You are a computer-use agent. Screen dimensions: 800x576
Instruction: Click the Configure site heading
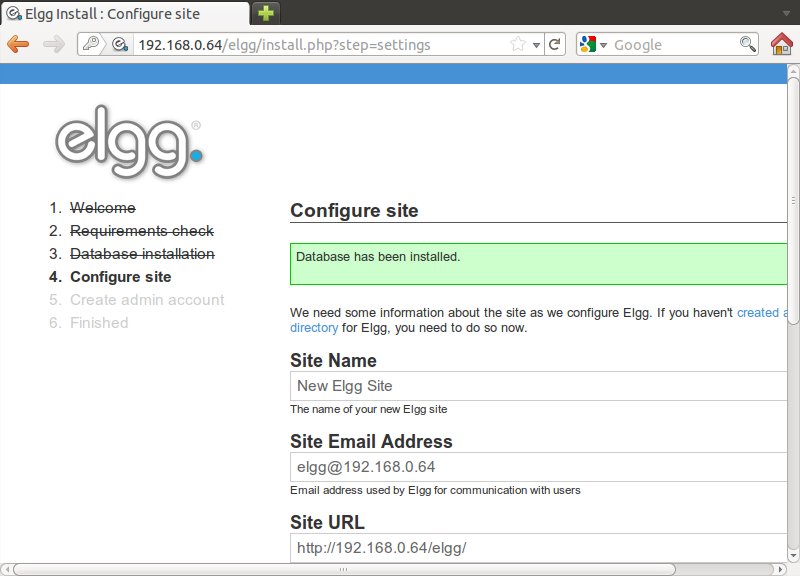pyautogui.click(x=354, y=211)
